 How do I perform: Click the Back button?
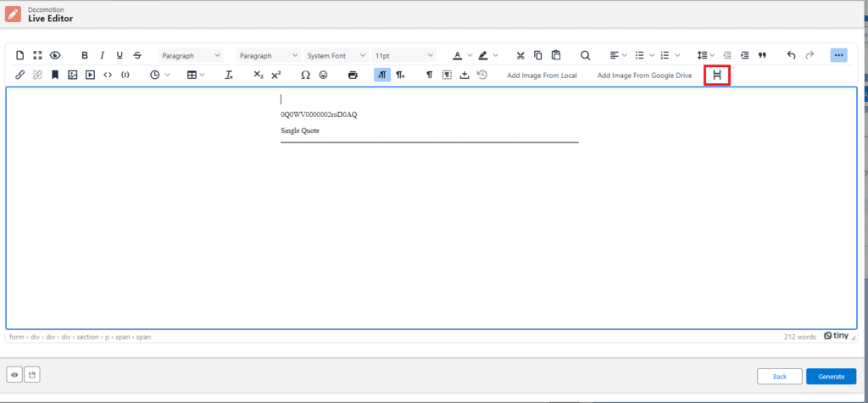tap(779, 376)
